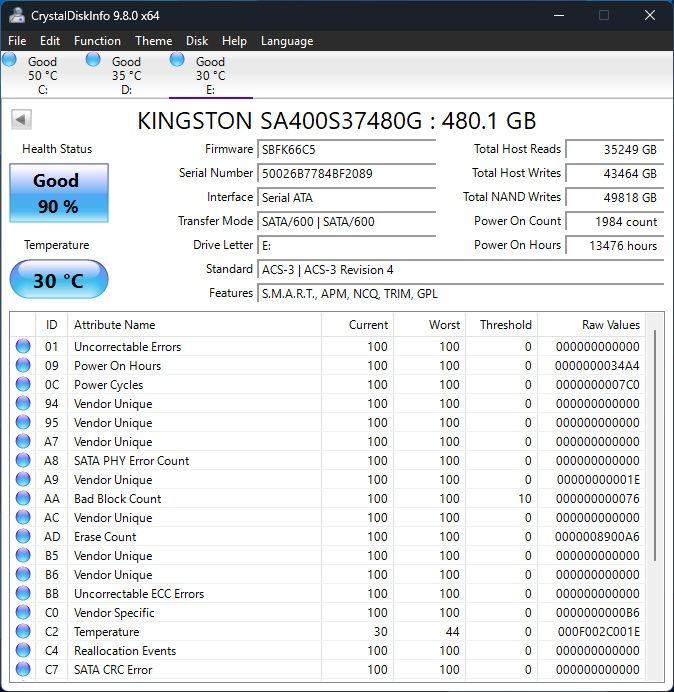The height and width of the screenshot is (692, 674).
Task: Click worst value 44 in Temperature row
Action: [x=452, y=631]
